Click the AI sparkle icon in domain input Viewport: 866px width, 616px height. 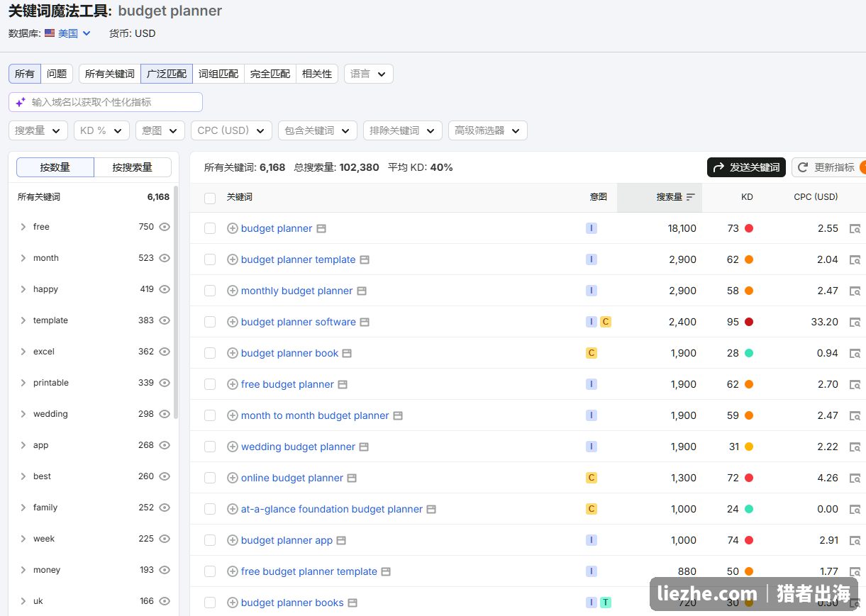click(x=21, y=102)
